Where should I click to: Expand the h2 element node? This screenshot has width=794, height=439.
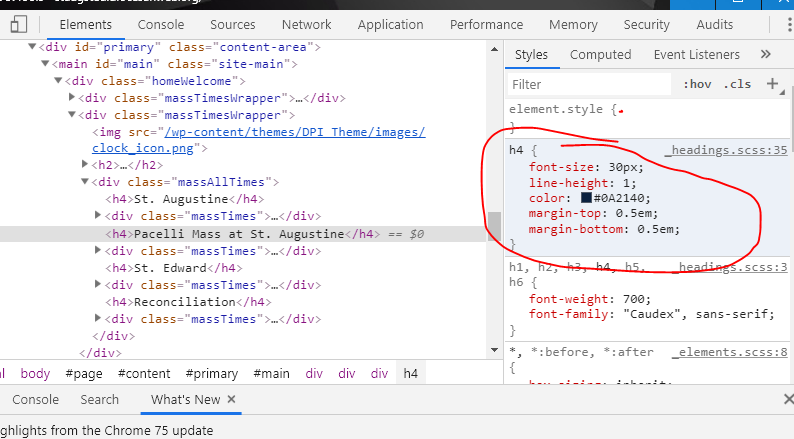85,165
